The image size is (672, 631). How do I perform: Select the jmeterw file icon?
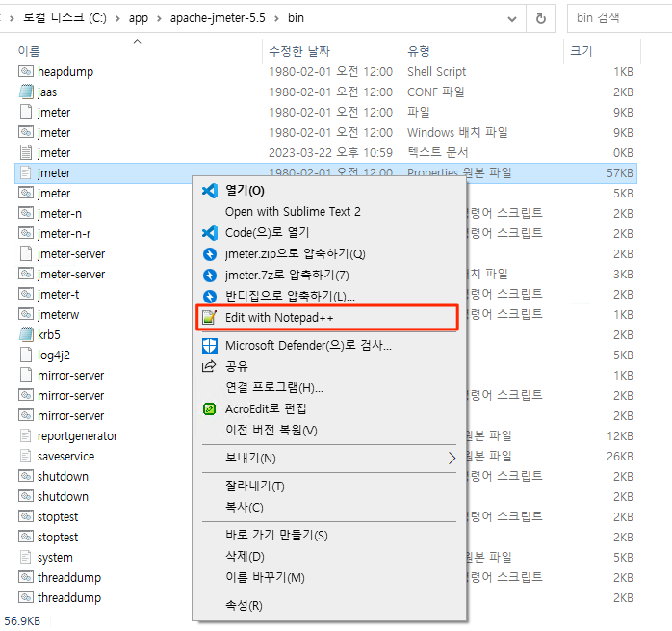[x=26, y=314]
